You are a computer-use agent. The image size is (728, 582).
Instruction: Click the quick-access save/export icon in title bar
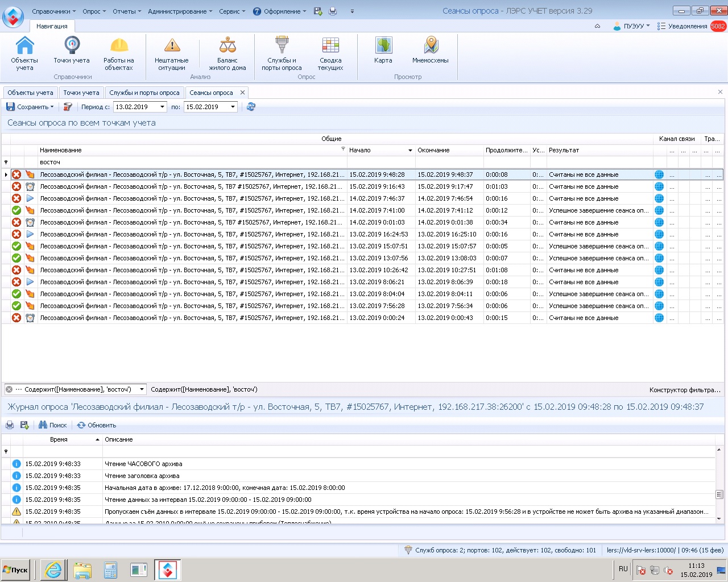tap(318, 11)
